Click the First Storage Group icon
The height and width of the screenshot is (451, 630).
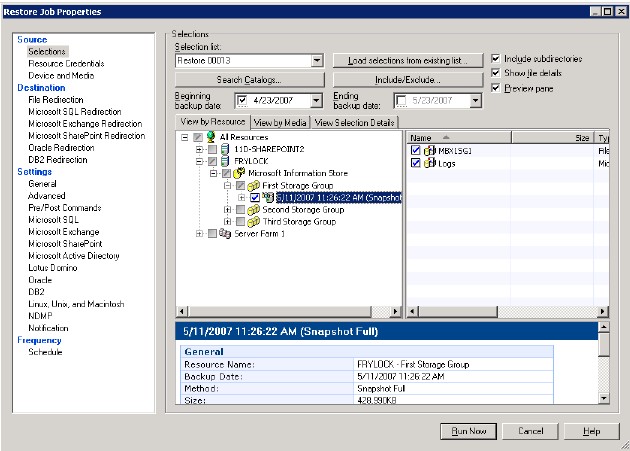tap(253, 186)
